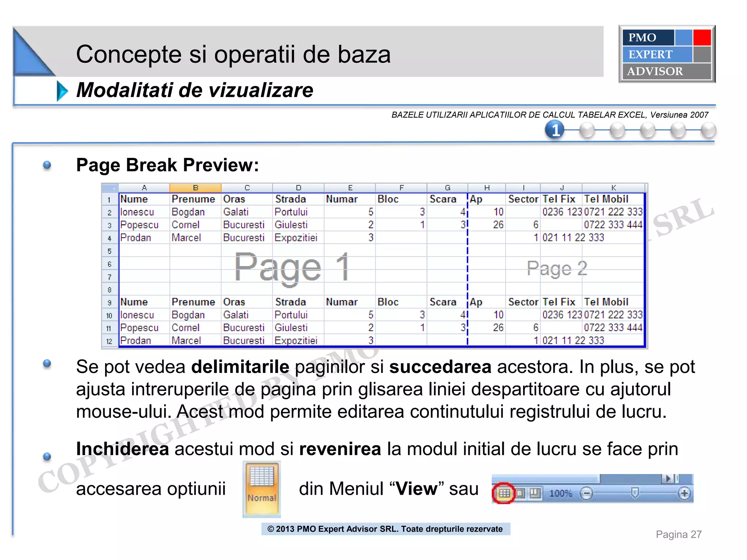Screen dimensions: 747x560
Task: Click cell 'Giulesti' in row 3
Action: 299,225
